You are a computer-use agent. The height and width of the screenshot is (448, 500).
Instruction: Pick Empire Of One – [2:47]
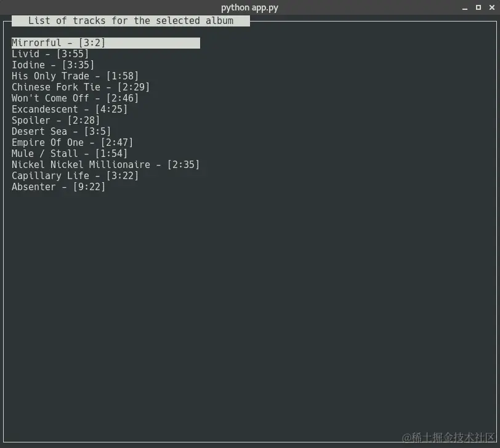point(72,142)
